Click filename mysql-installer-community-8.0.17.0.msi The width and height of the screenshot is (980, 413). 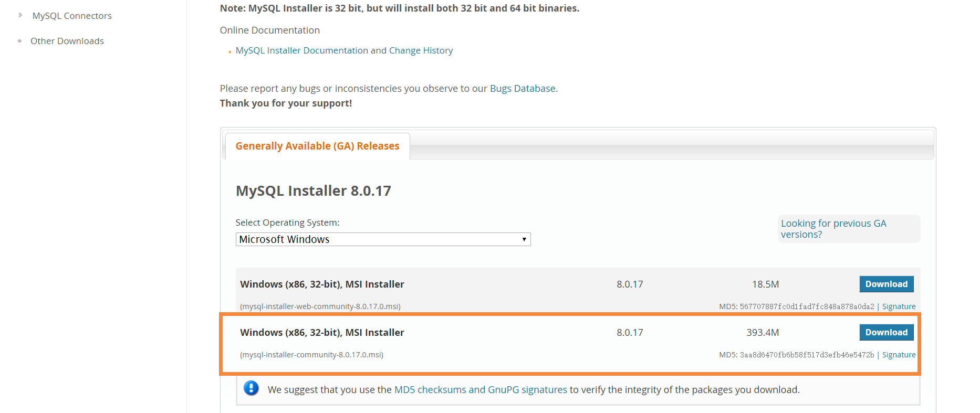(x=311, y=355)
